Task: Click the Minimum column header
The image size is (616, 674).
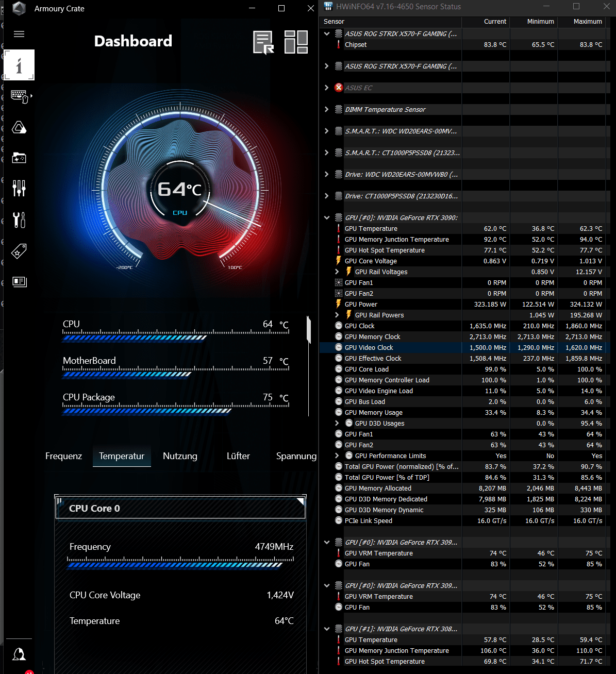Action: (x=534, y=22)
